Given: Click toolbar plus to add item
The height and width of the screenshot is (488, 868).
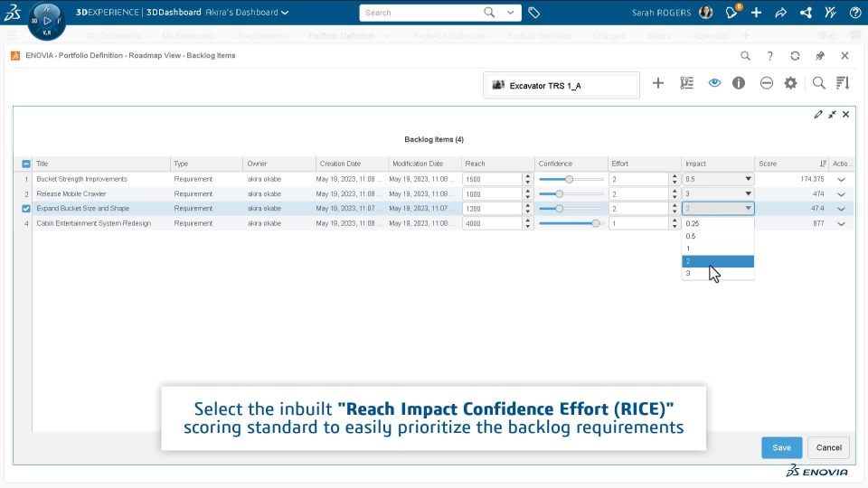Looking at the screenshot, I should (657, 83).
